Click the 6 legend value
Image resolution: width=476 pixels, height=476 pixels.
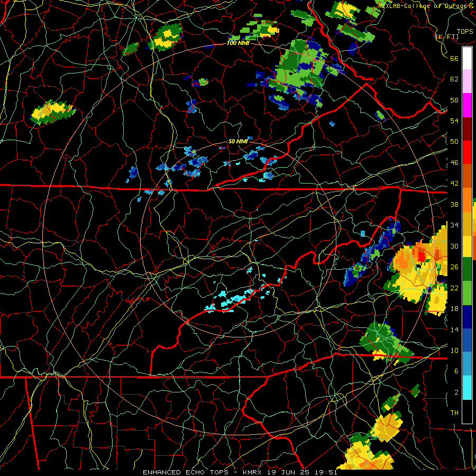pyautogui.click(x=456, y=371)
